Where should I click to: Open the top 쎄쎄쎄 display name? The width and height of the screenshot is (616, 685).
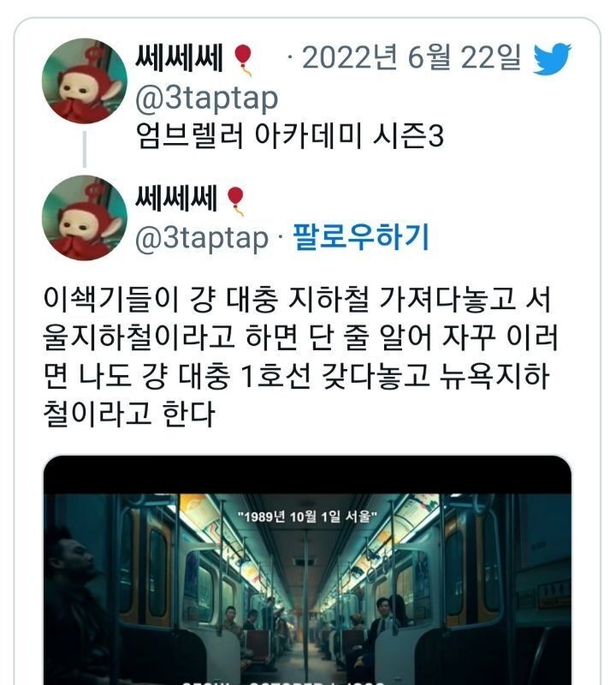[179, 57]
